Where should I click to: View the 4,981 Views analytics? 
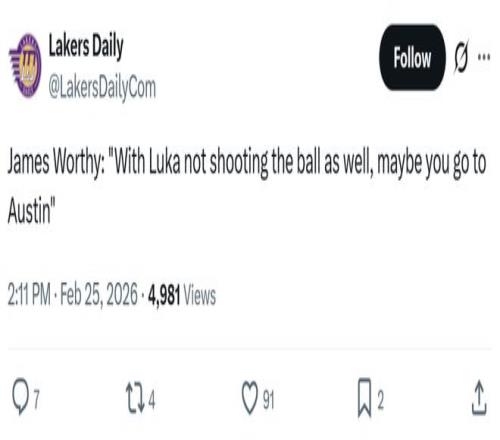click(182, 295)
